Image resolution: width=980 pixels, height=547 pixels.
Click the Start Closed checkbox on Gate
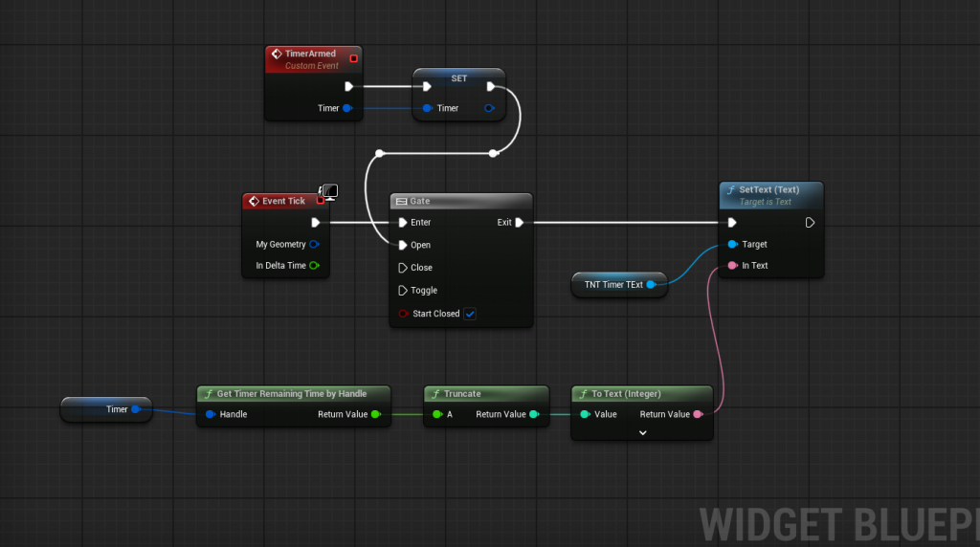469,314
